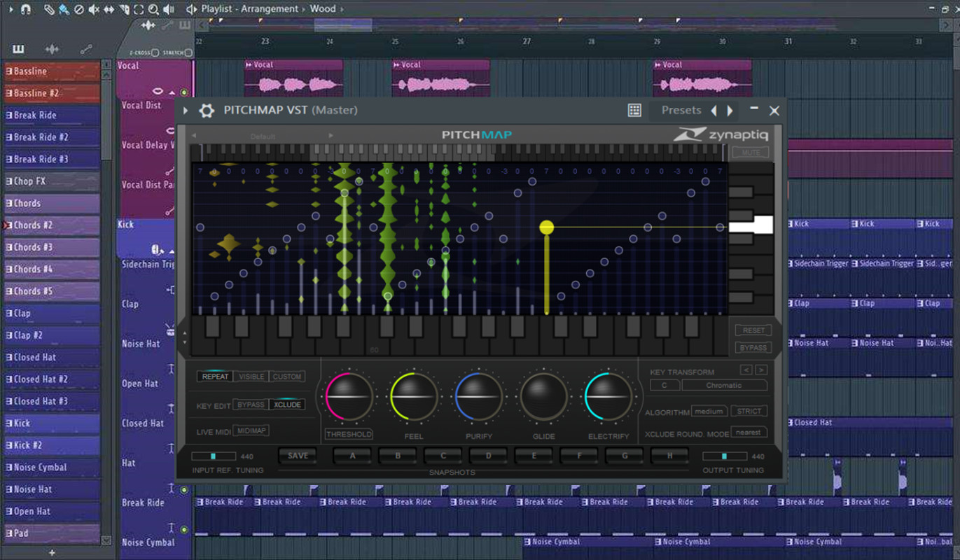Viewport: 960px width, 560px height.
Task: Select CUSTOM keyboard mode
Action: coord(287,377)
